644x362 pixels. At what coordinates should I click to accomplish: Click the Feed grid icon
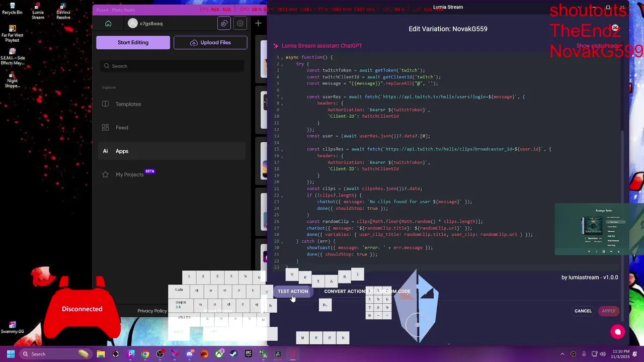tap(105, 128)
